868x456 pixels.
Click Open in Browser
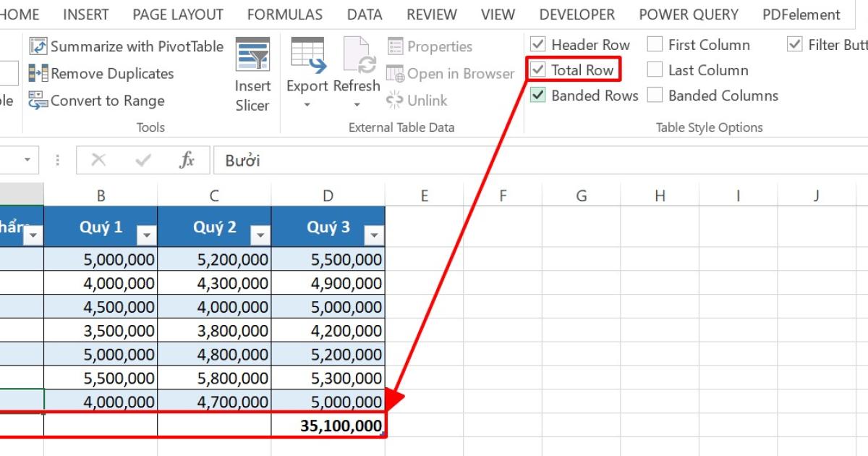point(450,73)
